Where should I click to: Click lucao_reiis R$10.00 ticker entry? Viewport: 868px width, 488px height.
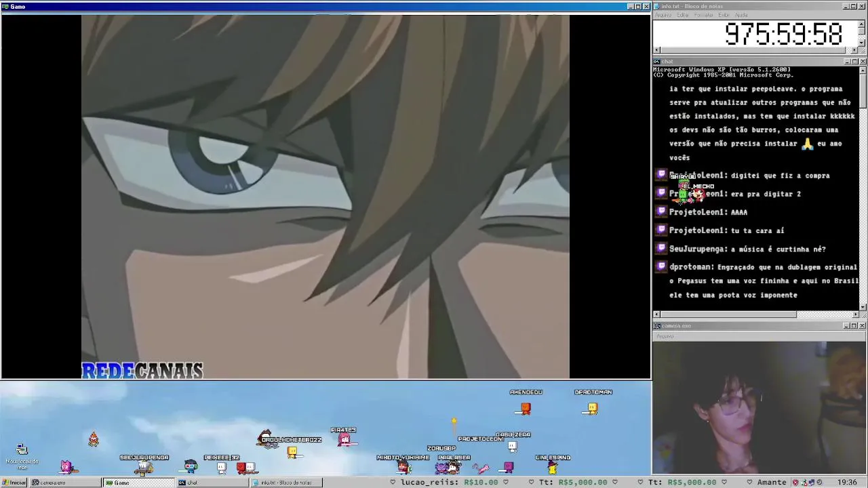(x=450, y=483)
